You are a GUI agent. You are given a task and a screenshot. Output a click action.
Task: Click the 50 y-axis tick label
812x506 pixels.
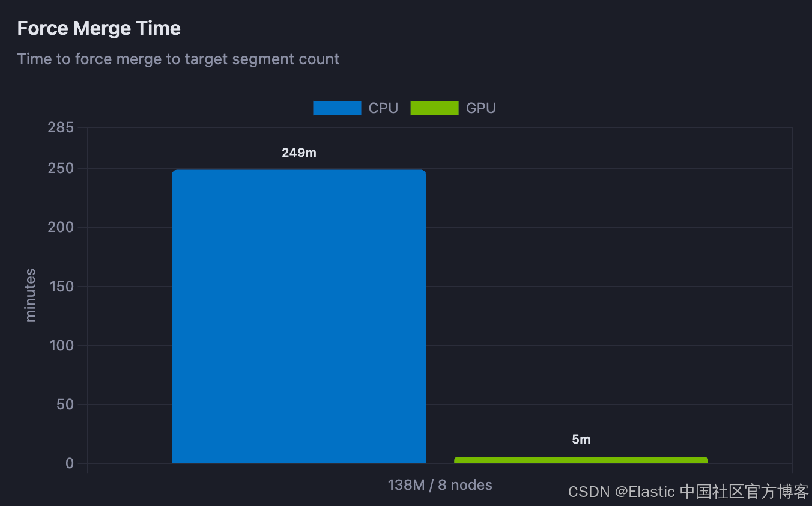point(65,404)
